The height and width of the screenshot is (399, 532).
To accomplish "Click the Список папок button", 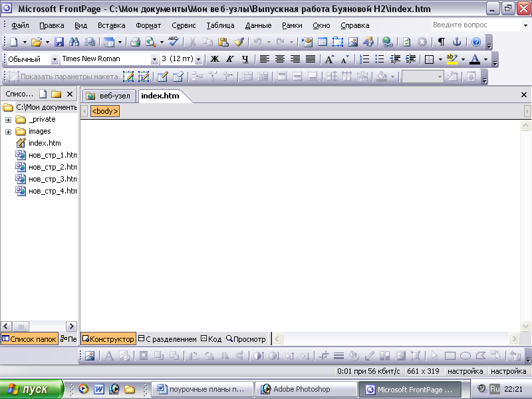I will click(x=29, y=339).
